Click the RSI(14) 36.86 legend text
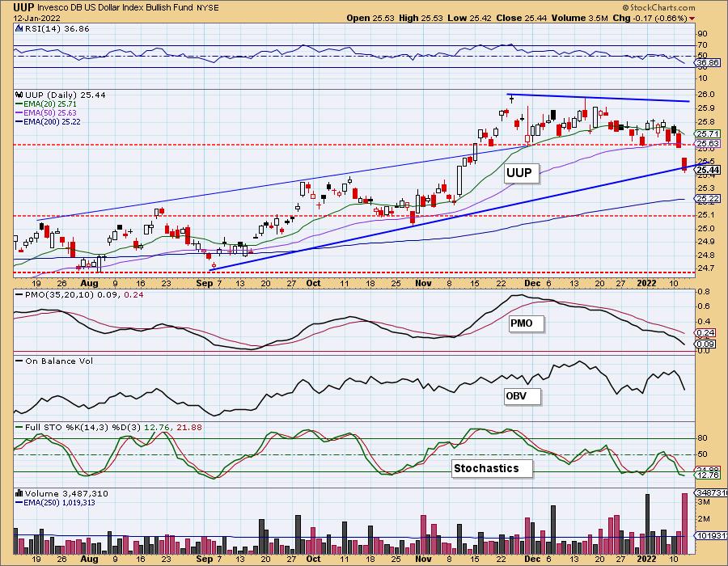 [57, 29]
